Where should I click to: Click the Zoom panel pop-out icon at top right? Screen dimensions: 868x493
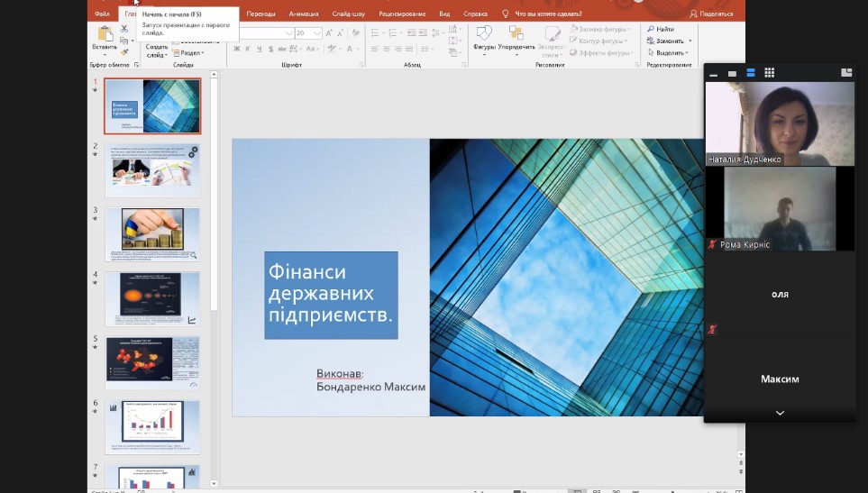pyautogui.click(x=846, y=73)
